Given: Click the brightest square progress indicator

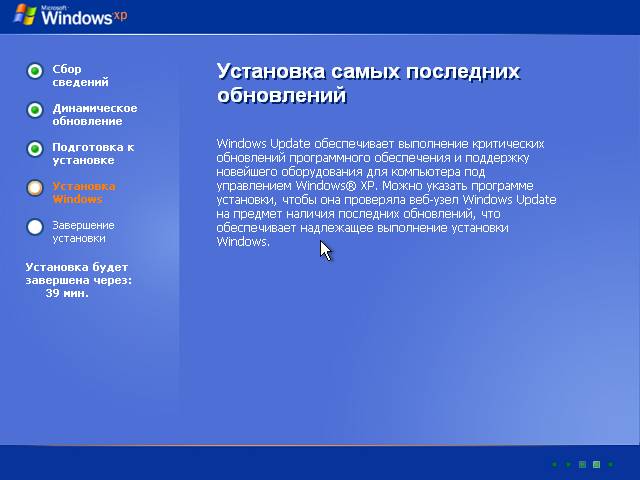Looking at the screenshot, I should coord(596,464).
